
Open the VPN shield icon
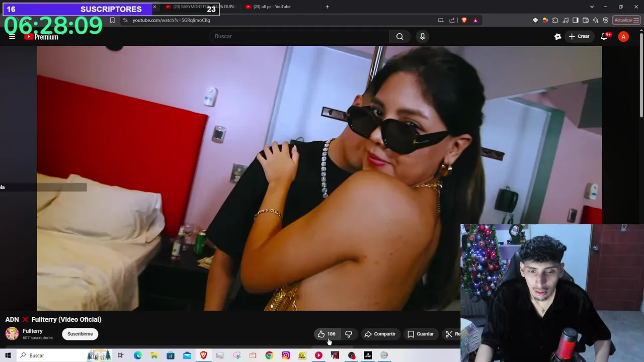606,20
